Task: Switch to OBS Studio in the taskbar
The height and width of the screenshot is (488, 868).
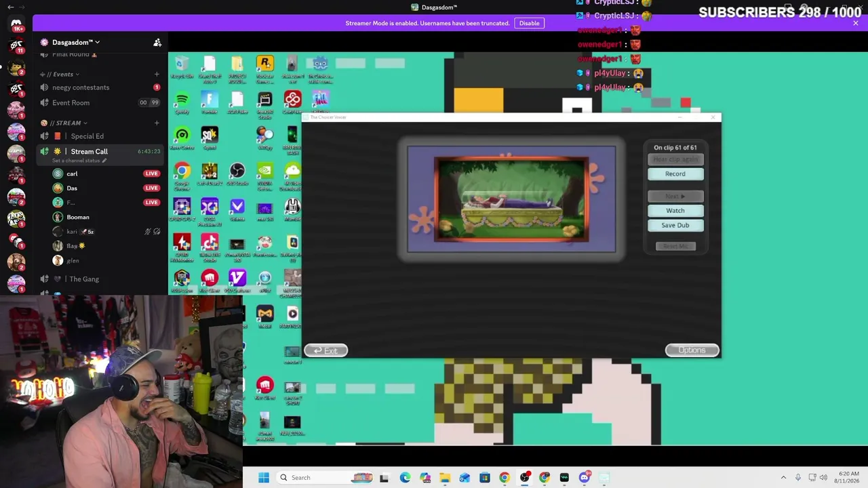Action: [524, 477]
